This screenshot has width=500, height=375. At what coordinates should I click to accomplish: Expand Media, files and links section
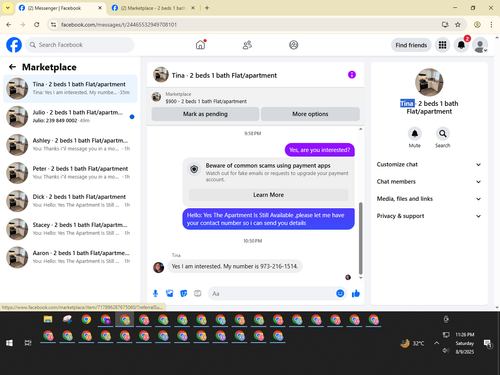pos(429,199)
